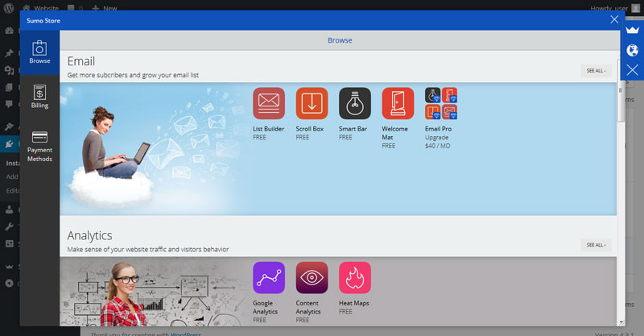The width and height of the screenshot is (644, 336).
Task: Click the Website home link in admin bar
Action: tap(40, 8)
